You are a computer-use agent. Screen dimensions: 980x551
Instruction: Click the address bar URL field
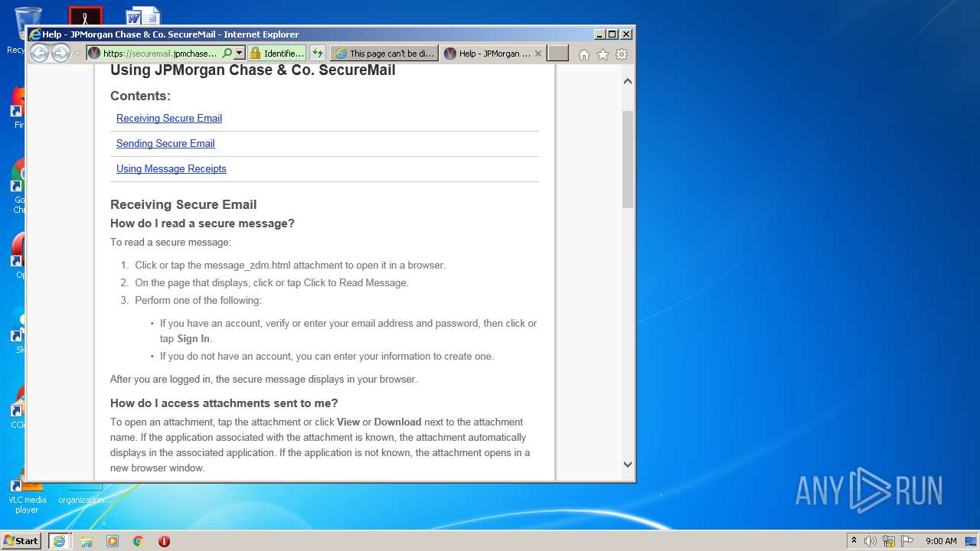tap(161, 54)
